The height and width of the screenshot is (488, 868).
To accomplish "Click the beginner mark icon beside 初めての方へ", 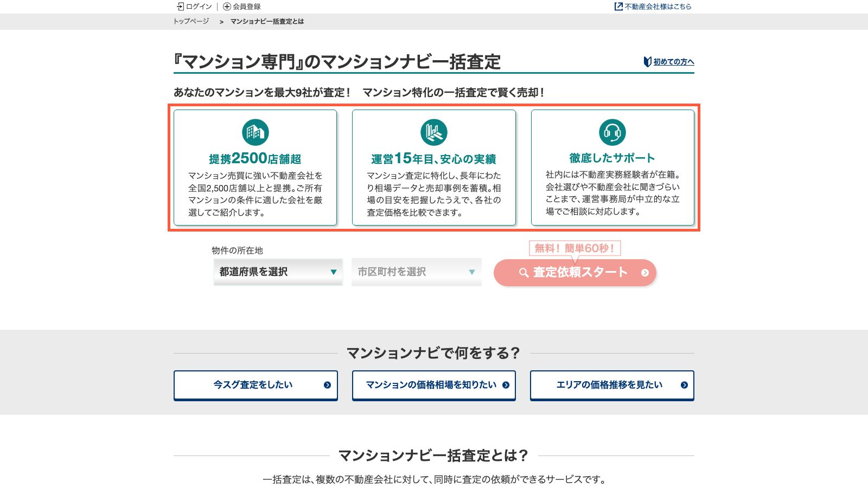I will 647,62.
